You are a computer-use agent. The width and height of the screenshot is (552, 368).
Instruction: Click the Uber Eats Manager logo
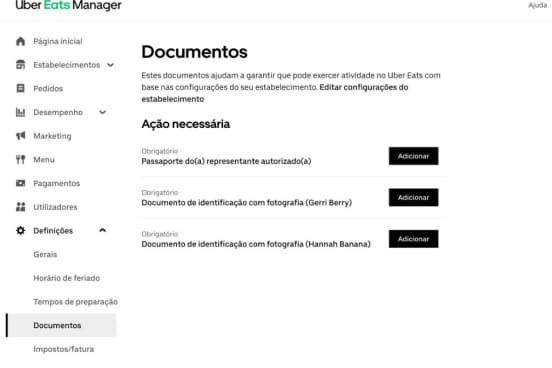pyautogui.click(x=68, y=5)
